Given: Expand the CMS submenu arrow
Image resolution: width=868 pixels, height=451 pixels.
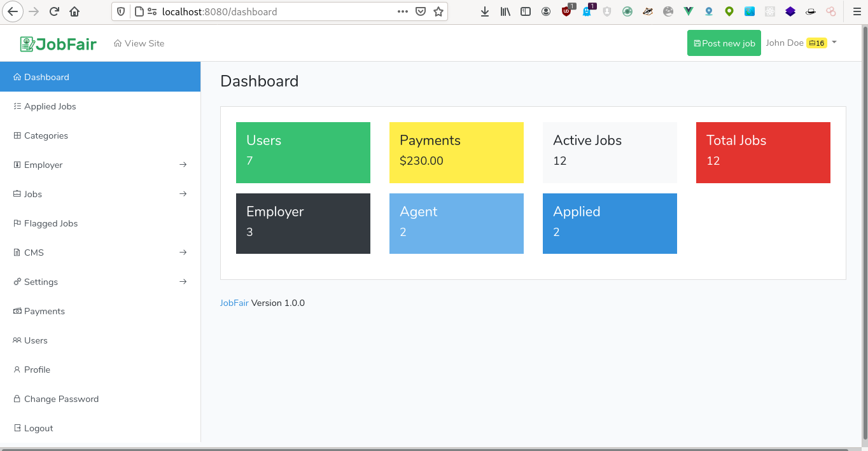Looking at the screenshot, I should (x=183, y=253).
